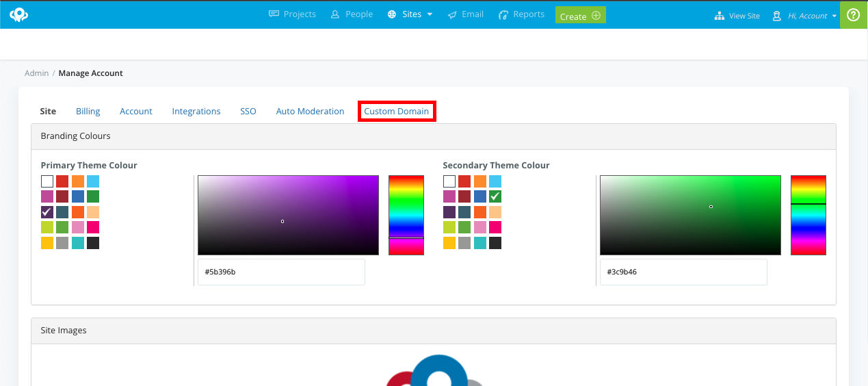Click the primary colour hex field #5b396b
This screenshot has height=386, width=868.
(x=281, y=272)
